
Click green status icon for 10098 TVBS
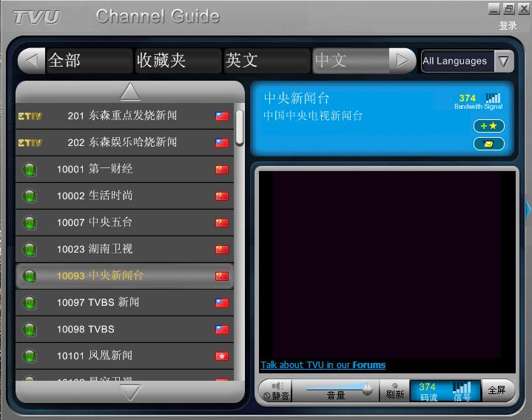(x=30, y=329)
